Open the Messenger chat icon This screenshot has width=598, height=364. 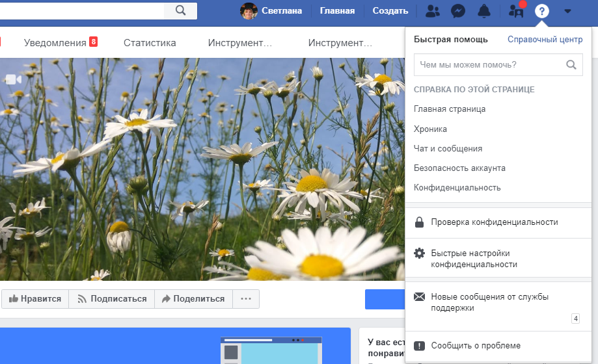(x=458, y=11)
